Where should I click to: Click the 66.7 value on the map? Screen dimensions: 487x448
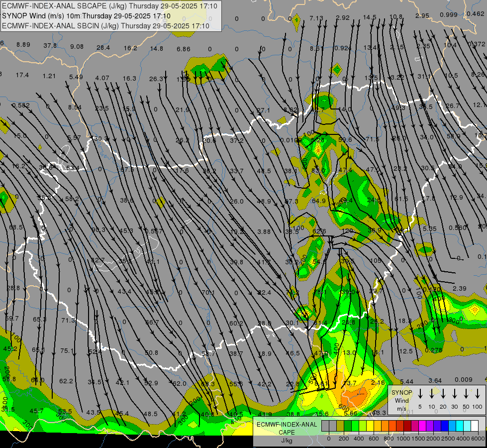152,323
